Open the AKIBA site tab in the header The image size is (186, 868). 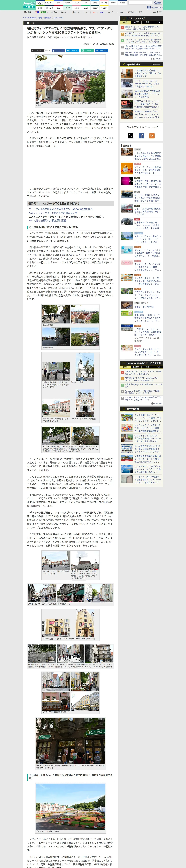point(77,3)
